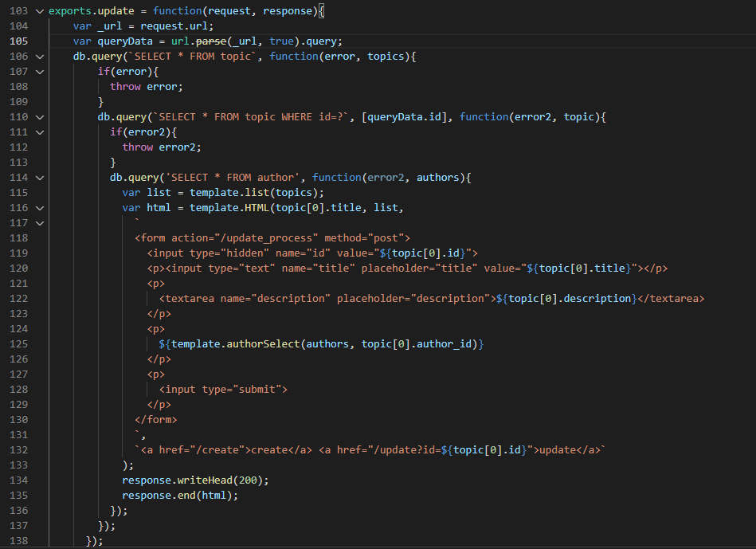
Task: Collapse the fold chevron at line 117
Action: point(40,223)
